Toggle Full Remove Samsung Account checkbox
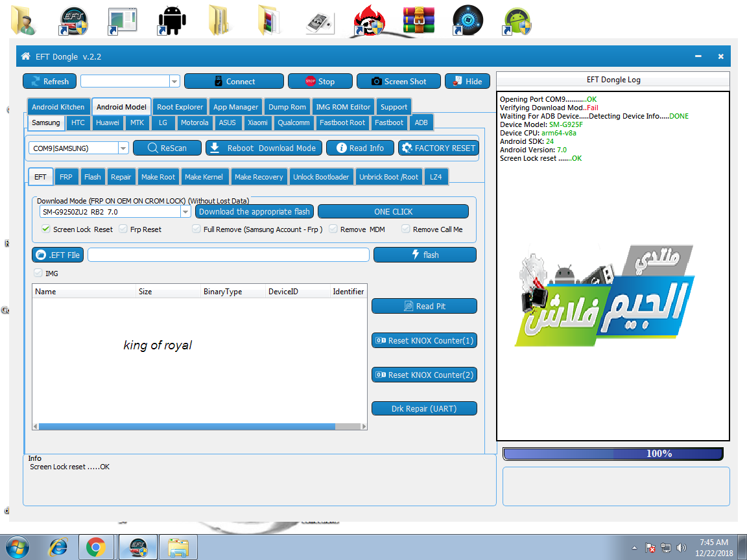This screenshot has height=560, width=747. coord(196,229)
